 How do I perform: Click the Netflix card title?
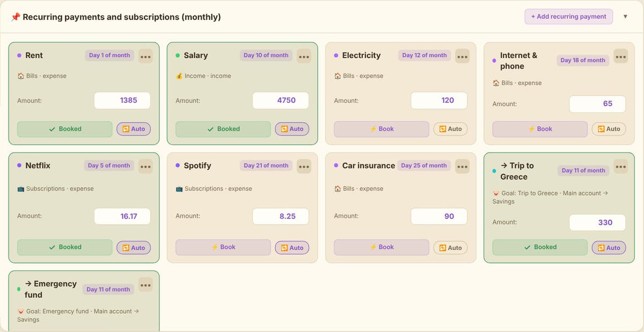coord(38,165)
